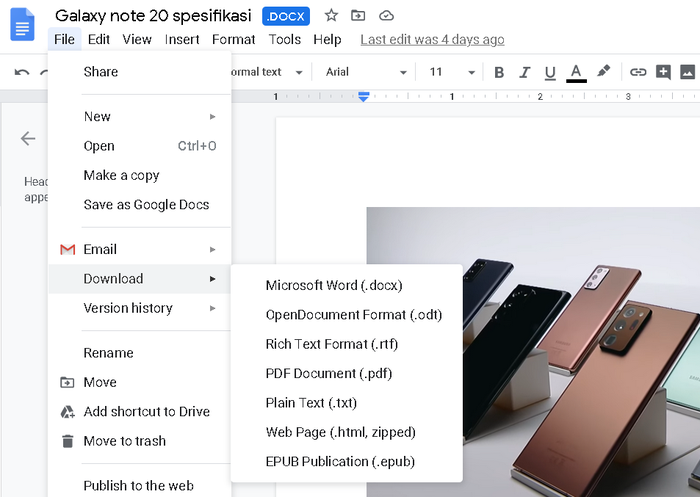Expand the Email submenu arrow
Image resolution: width=700 pixels, height=497 pixels.
click(212, 250)
